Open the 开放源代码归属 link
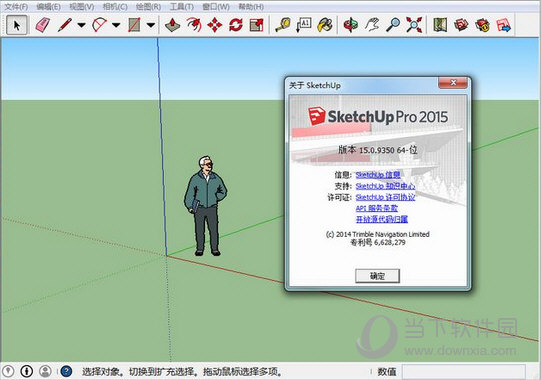The height and width of the screenshot is (380, 541). click(382, 219)
